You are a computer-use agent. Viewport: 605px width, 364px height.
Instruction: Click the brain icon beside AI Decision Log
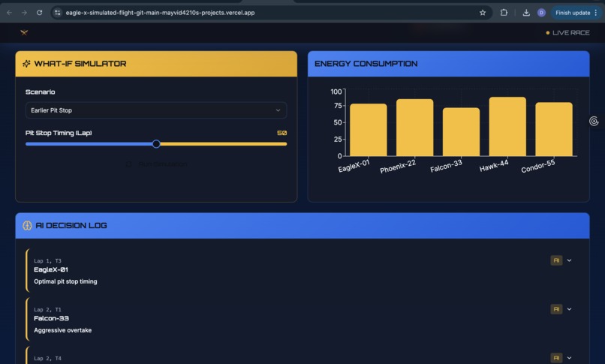pos(27,226)
